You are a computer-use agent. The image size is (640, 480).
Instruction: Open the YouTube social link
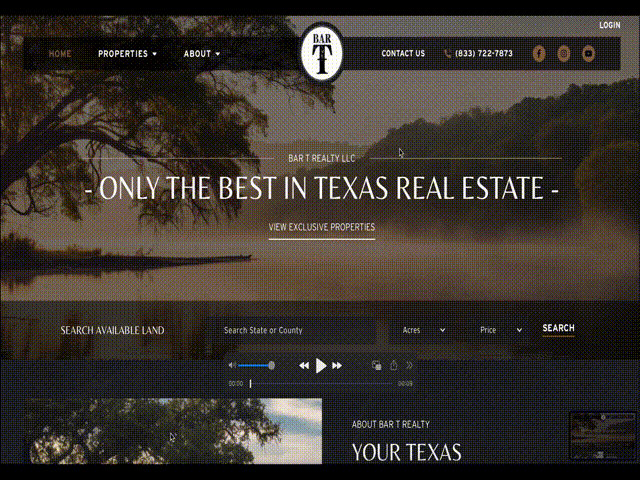(588, 53)
